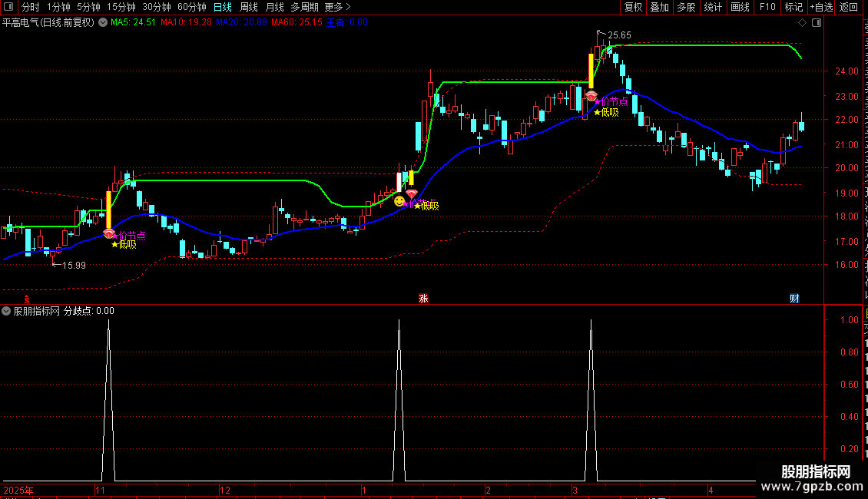Click the diamond icon near chart top-right
The width and height of the screenshot is (868, 499).
pos(802,23)
